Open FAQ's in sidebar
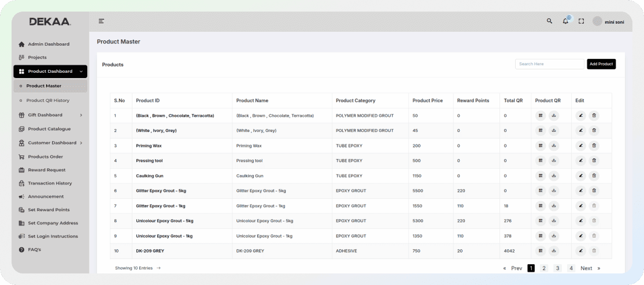The width and height of the screenshot is (644, 285). pyautogui.click(x=30, y=249)
